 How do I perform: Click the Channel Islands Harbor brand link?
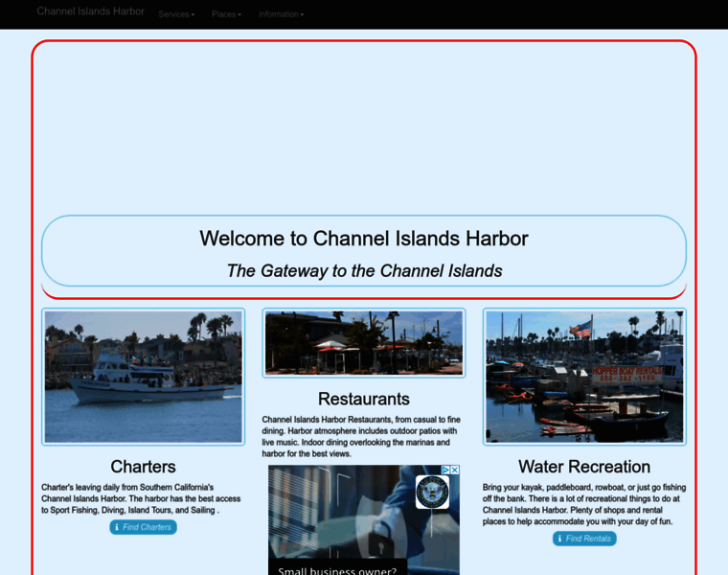click(x=91, y=11)
